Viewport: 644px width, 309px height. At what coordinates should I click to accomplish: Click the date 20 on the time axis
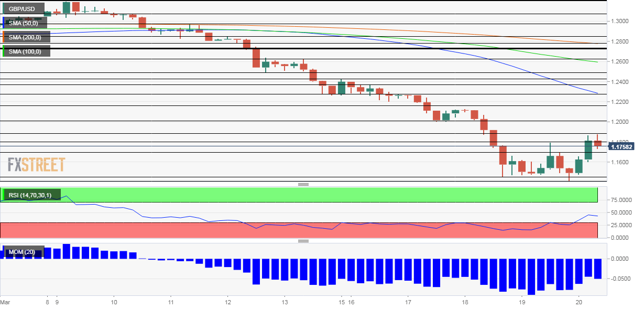578,303
